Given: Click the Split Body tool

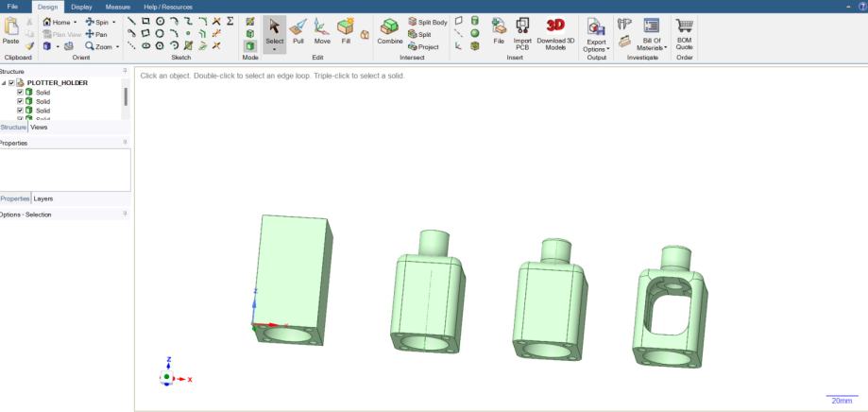Looking at the screenshot, I should [x=427, y=22].
